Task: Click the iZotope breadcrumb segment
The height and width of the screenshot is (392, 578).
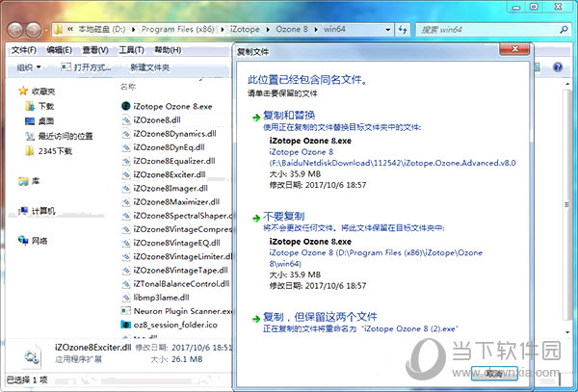Action: point(245,30)
